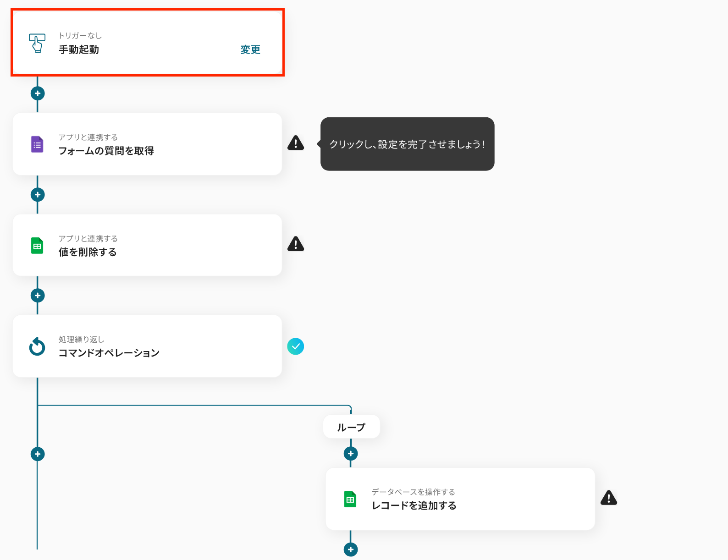Image resolution: width=728 pixels, height=560 pixels.
Task: Open the 手動起動 trigger card
Action: (147, 43)
